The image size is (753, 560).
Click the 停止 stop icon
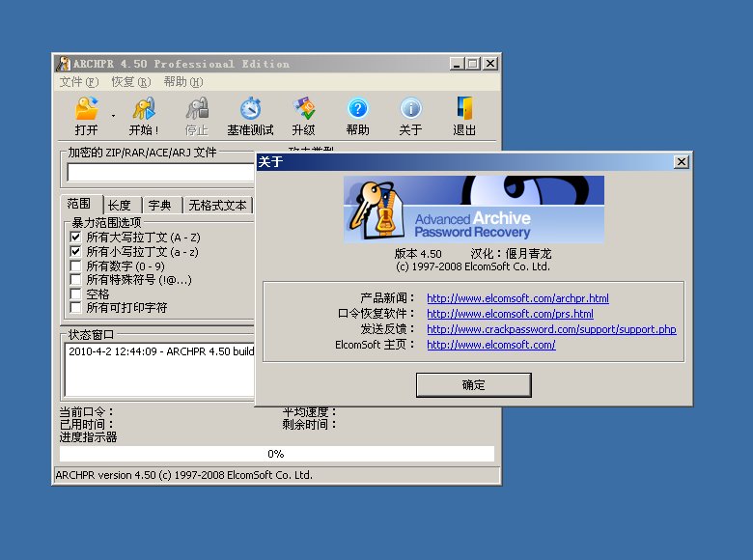click(197, 116)
